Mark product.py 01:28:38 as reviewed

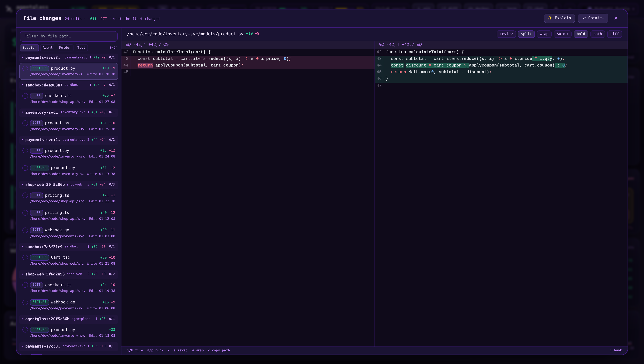(25, 68)
